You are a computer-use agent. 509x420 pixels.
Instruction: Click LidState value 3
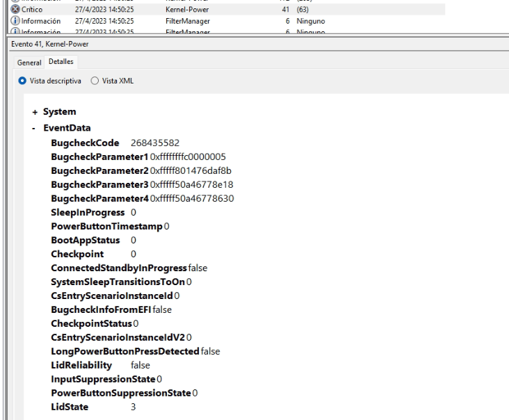[133, 407]
